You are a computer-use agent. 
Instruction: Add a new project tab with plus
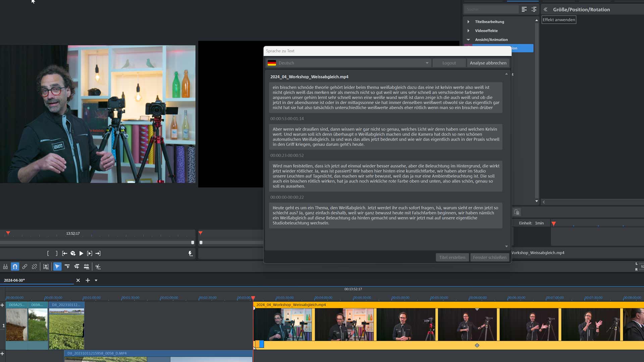pyautogui.click(x=88, y=280)
